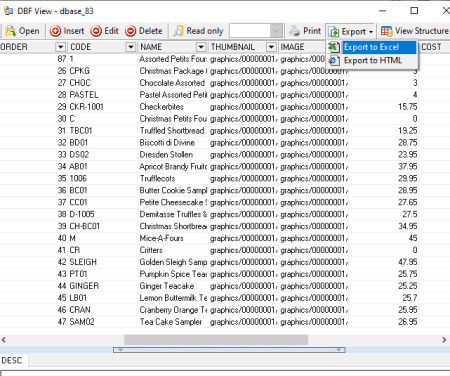The image size is (450, 376).
Task: Open the ORDER column filter dropdown
Action: coord(60,47)
